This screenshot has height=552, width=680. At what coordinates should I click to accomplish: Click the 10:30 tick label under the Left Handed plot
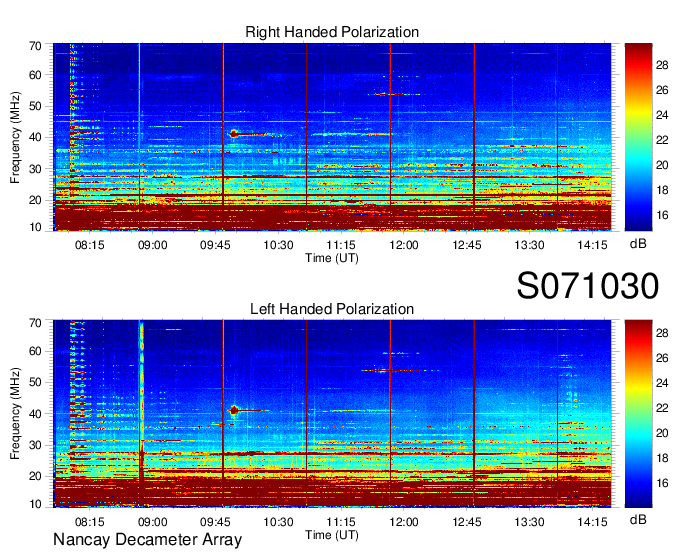278,522
